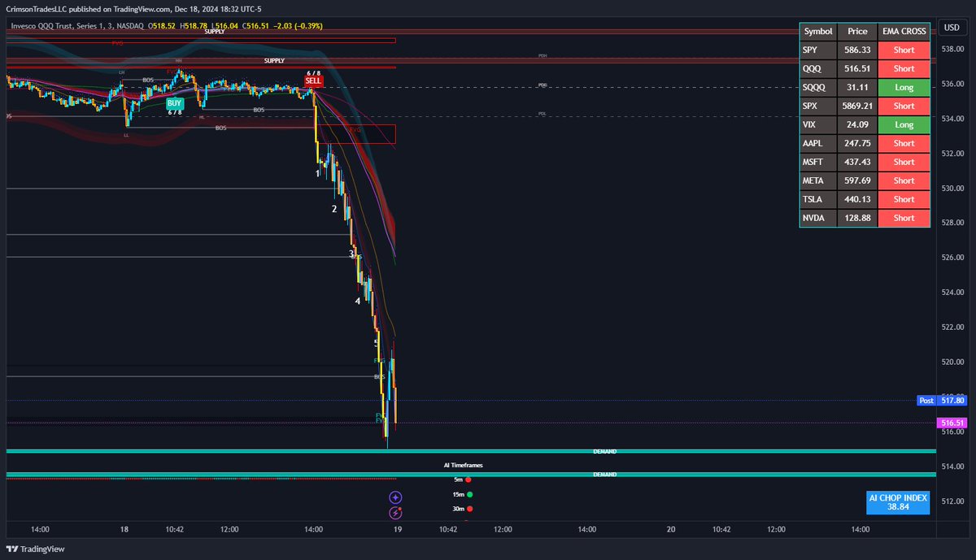Click date label 19 on time axis
976x560 pixels.
(x=397, y=529)
